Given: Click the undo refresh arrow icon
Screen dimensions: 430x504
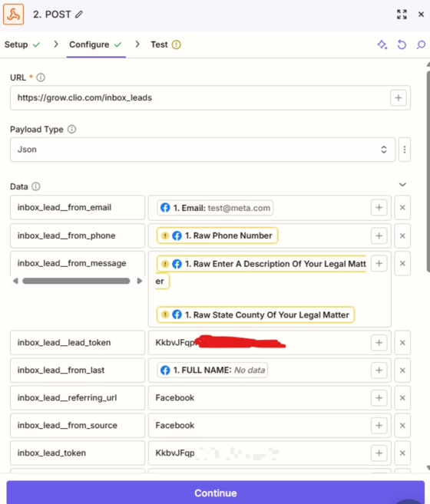Looking at the screenshot, I should [402, 44].
